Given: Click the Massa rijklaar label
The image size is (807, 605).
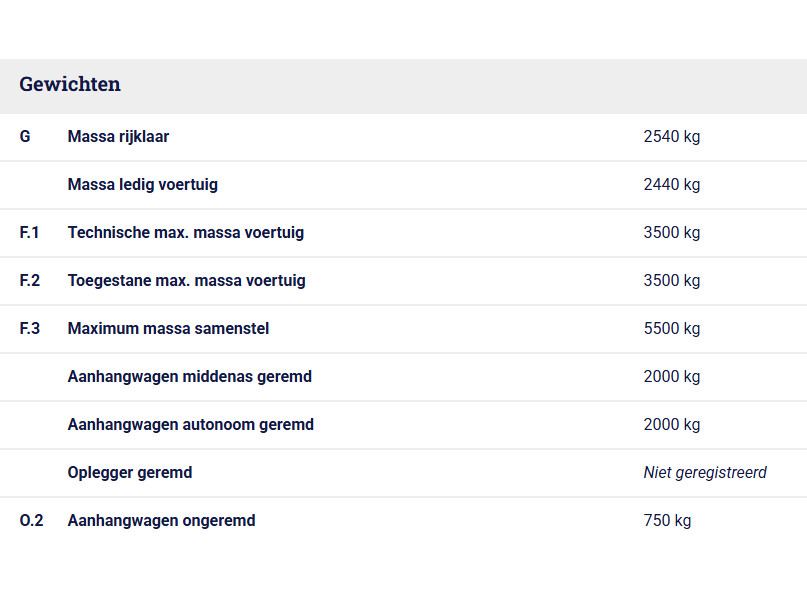Looking at the screenshot, I should tap(118, 137).
